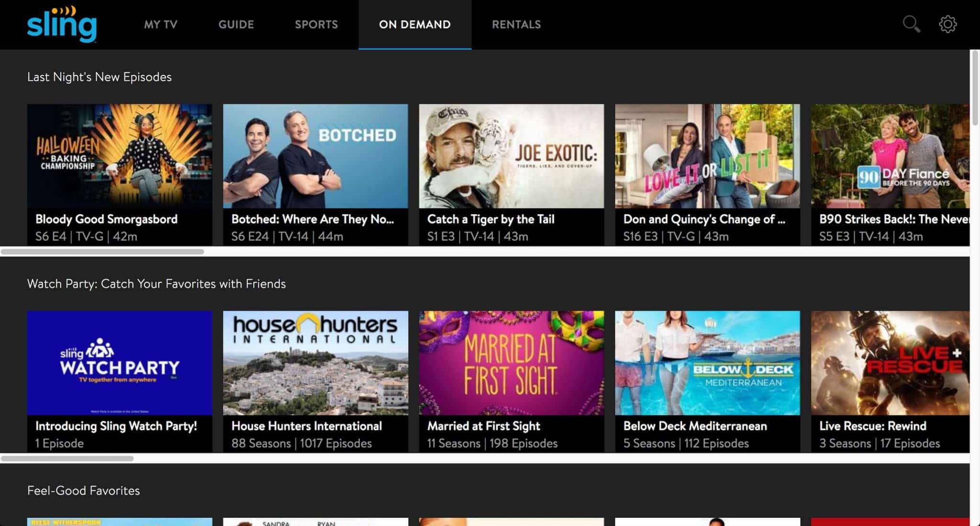Click the Last Night's New Episodes heading
This screenshot has width=980, height=526.
point(100,77)
